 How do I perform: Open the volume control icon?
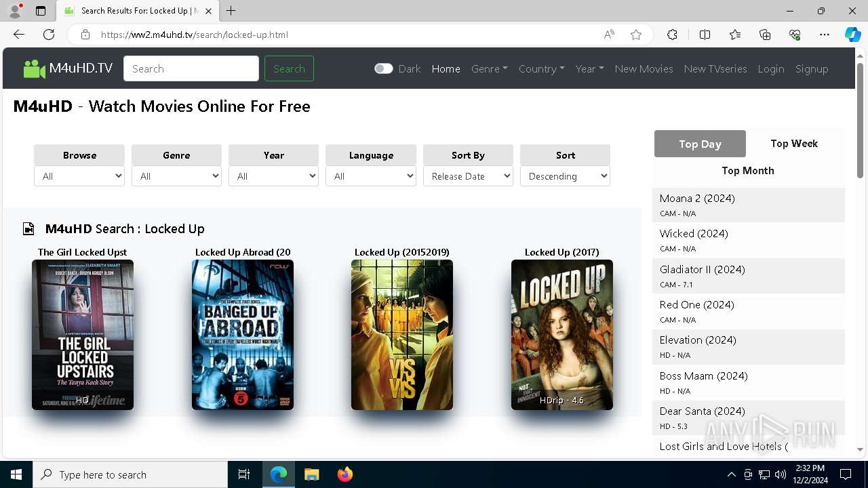tap(781, 474)
